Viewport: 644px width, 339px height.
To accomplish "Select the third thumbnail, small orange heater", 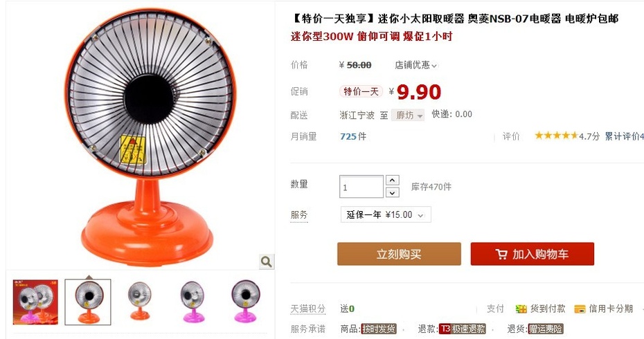I will (140, 301).
